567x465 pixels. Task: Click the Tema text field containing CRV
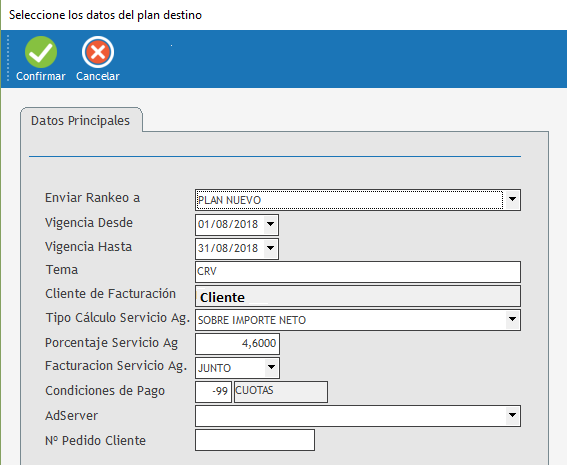358,272
